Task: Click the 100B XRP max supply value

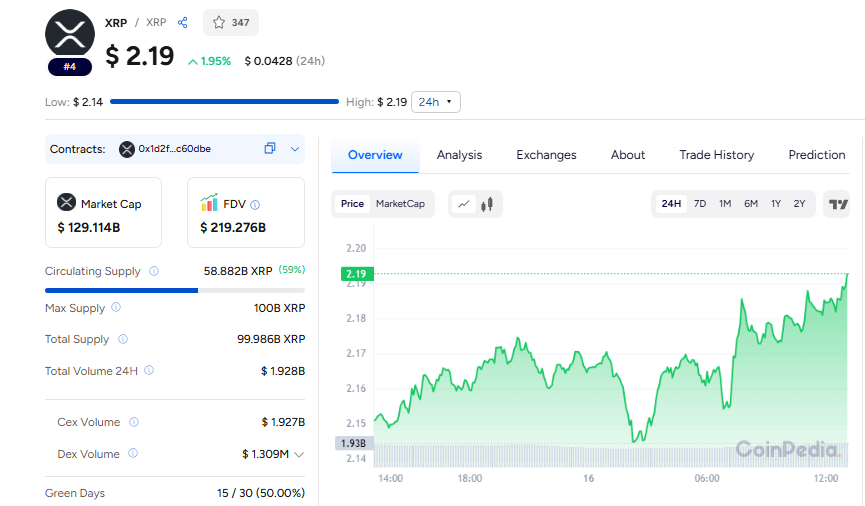Action: point(279,308)
